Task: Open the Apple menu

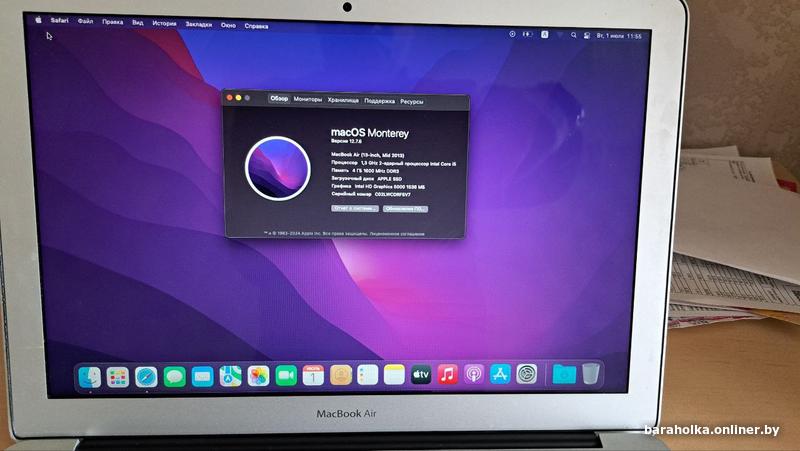Action: point(38,20)
